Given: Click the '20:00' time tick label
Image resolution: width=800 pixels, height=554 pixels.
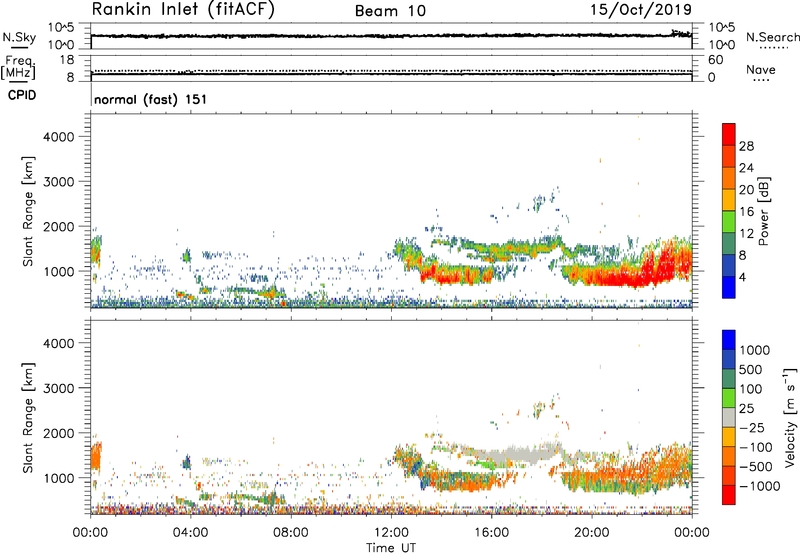Looking at the screenshot, I should 592,533.
